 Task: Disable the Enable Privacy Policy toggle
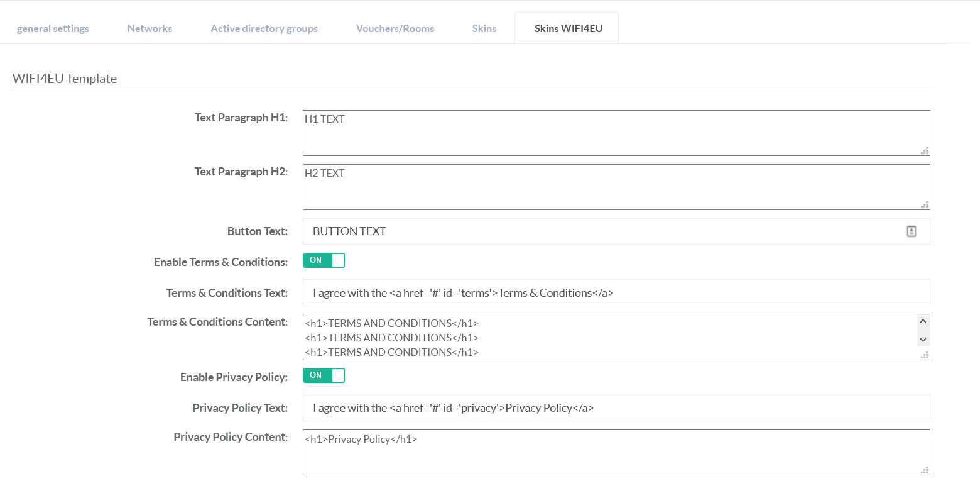point(324,375)
